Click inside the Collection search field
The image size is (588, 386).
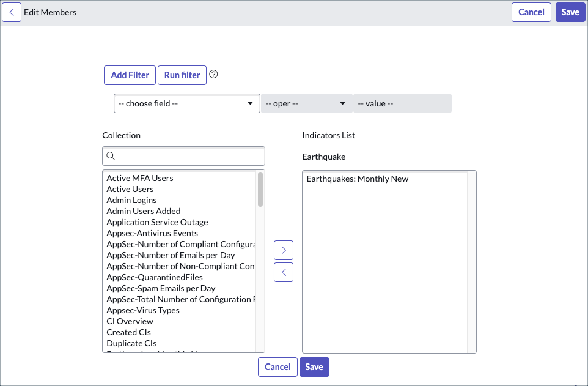click(x=183, y=156)
